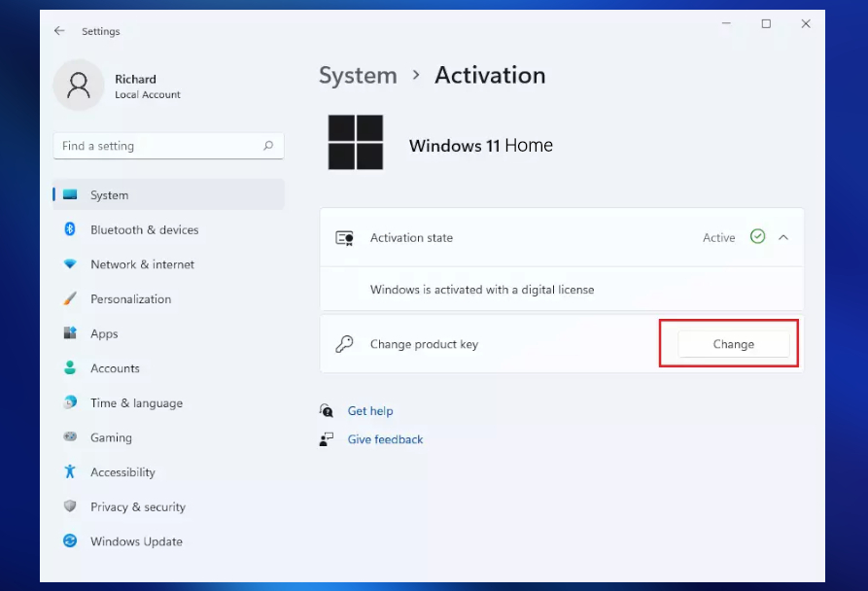This screenshot has height=591, width=868.
Task: Select the Bluetooth & devices sidebar icon
Action: (69, 229)
